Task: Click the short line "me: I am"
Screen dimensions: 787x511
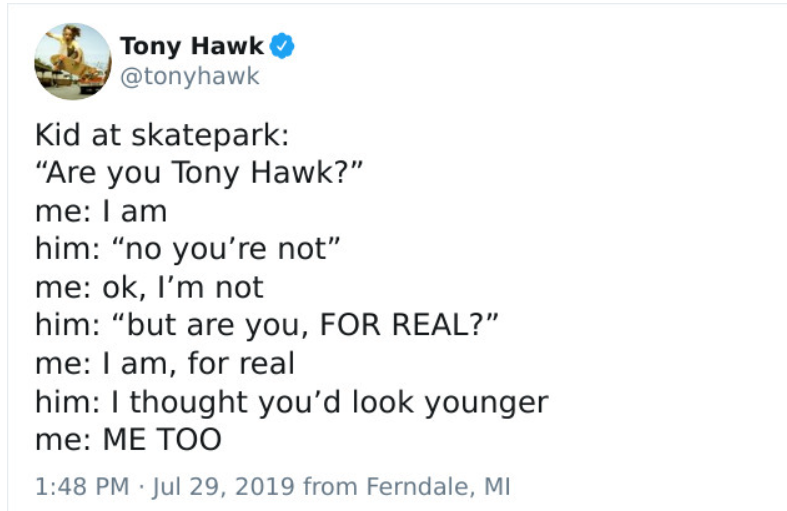Action: 101,211
